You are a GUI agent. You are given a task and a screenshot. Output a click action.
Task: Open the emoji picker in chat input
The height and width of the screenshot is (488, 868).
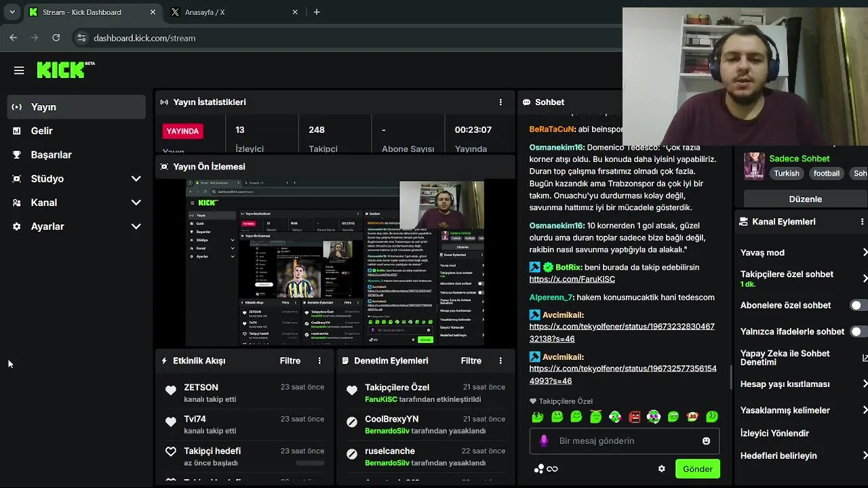[706, 441]
